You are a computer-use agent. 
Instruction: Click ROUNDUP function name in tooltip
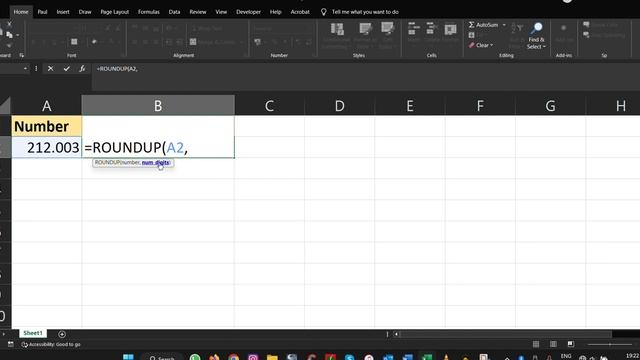[x=107, y=162]
